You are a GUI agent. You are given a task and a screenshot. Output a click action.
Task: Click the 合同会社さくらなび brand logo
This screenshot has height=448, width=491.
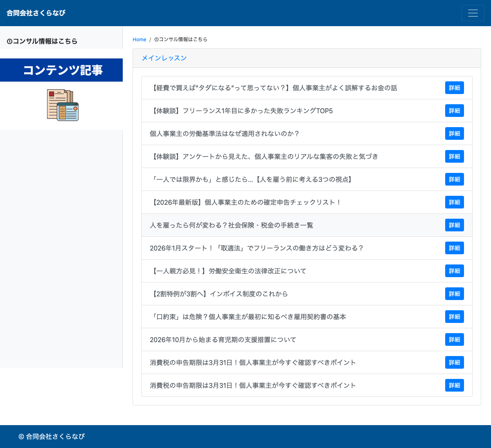click(36, 13)
